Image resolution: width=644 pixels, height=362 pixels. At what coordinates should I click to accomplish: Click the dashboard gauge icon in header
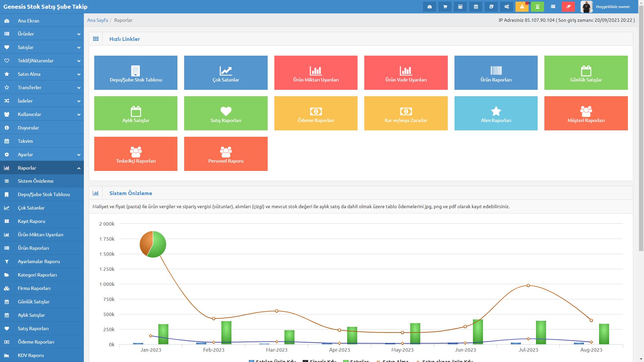tap(429, 7)
